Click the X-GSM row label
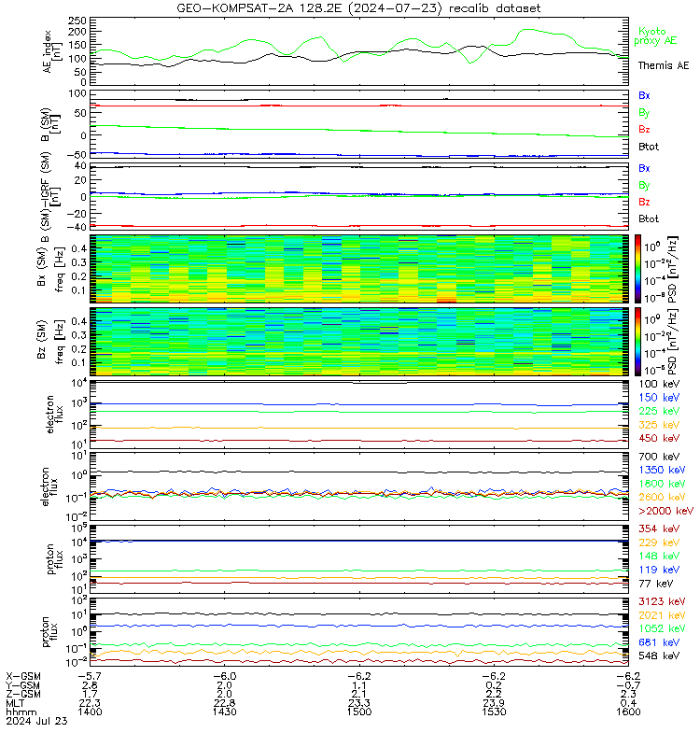Viewport: 700px width, 747px height. tap(23, 676)
